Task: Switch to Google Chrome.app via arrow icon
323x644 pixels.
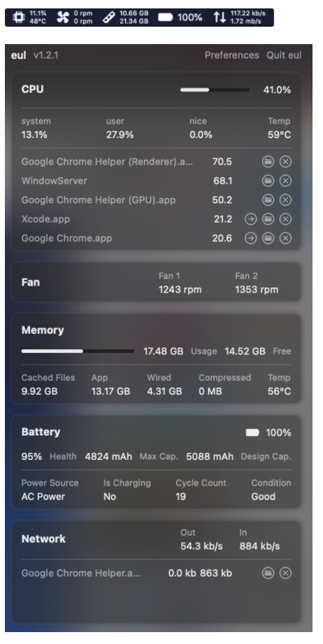Action: (x=250, y=238)
